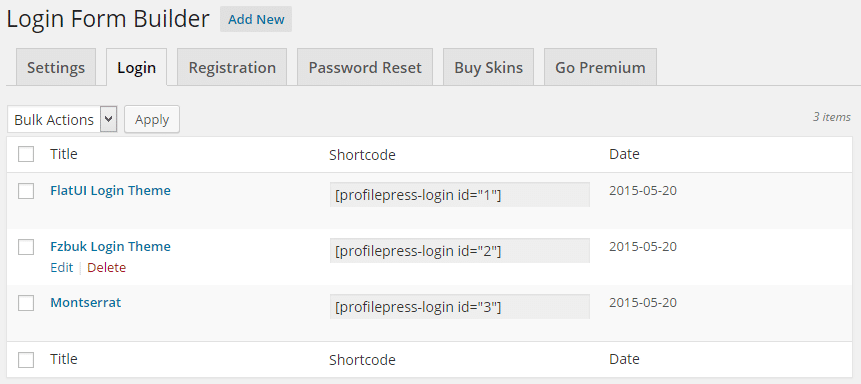The height and width of the screenshot is (384, 861).
Task: Click the Add New button
Action: coord(256,19)
